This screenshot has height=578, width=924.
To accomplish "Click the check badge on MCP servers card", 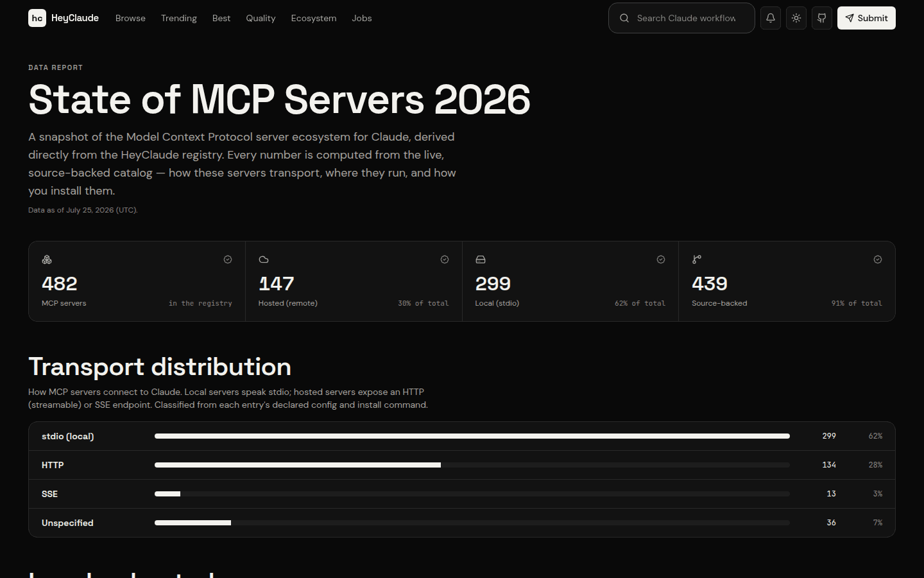I will pyautogui.click(x=228, y=259).
